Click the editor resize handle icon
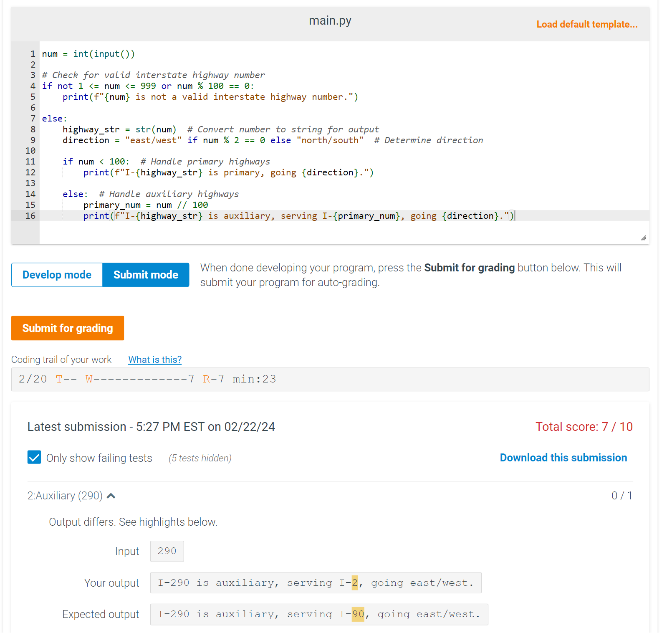 click(643, 238)
